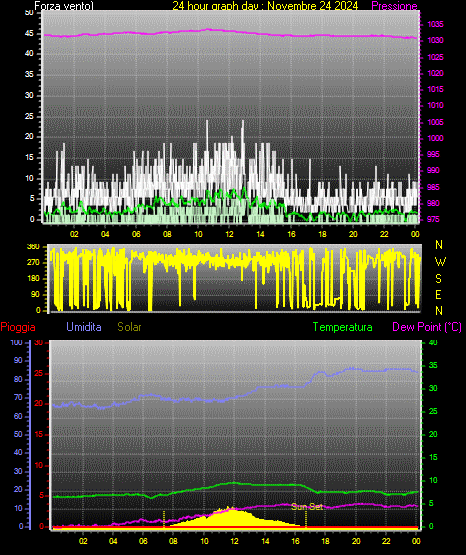466x555 pixels.
Task: Click the blue 50 tick on the humidity axis
Action: coord(18,434)
